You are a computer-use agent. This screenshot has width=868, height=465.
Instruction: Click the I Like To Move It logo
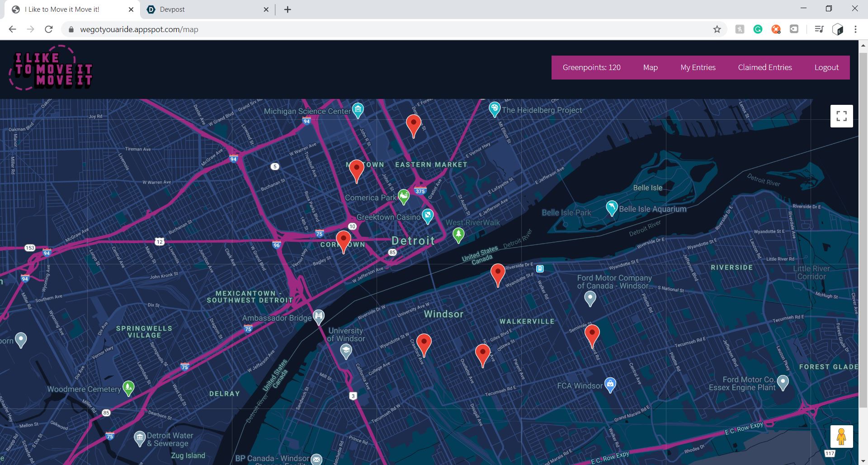point(51,68)
